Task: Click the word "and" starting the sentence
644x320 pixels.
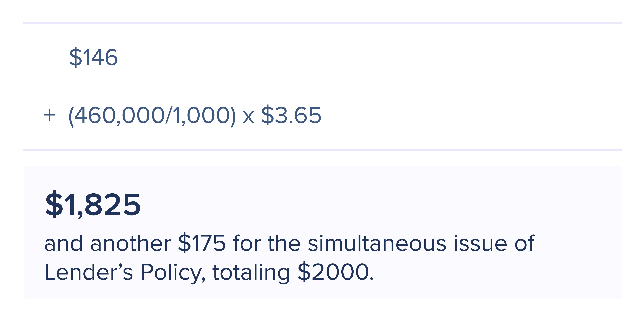Action: 63,243
